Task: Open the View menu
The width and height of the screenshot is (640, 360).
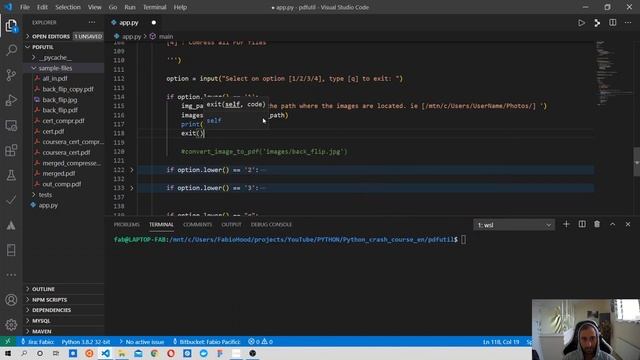Action: pyautogui.click(x=95, y=7)
